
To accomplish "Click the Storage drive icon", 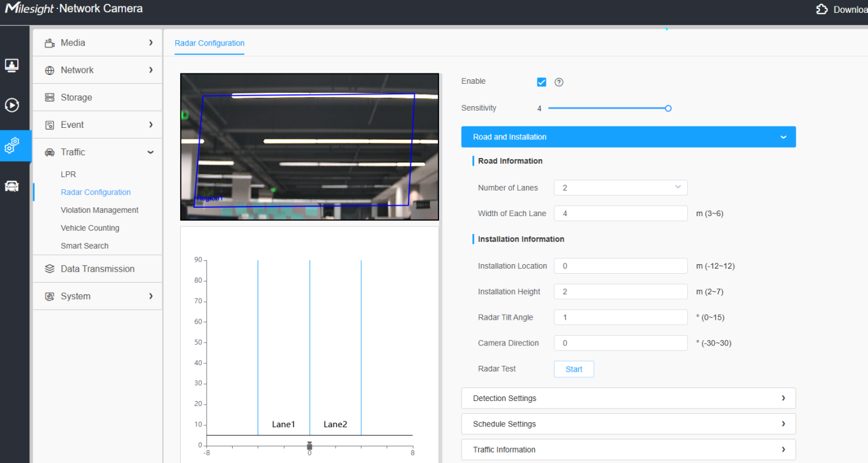I will pos(49,97).
